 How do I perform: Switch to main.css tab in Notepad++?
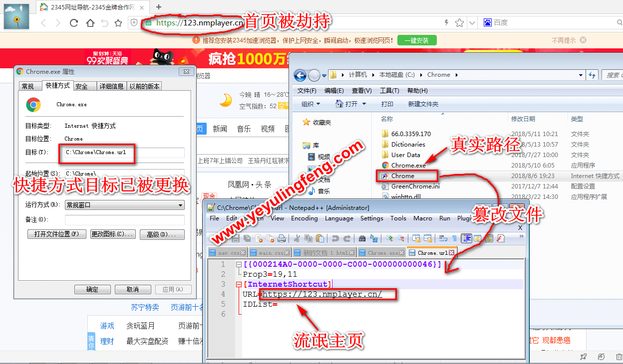269,253
